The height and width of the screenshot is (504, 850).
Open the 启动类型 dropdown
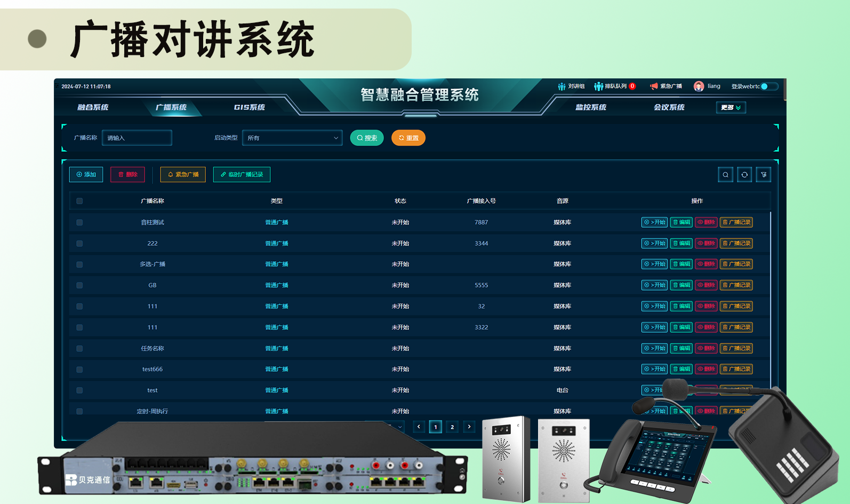tap(292, 138)
